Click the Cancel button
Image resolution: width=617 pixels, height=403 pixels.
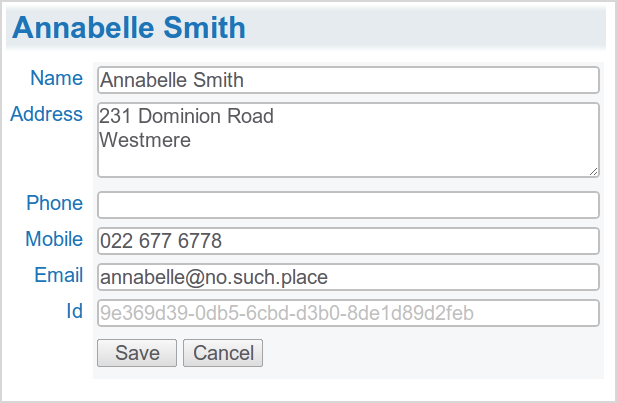[223, 353]
